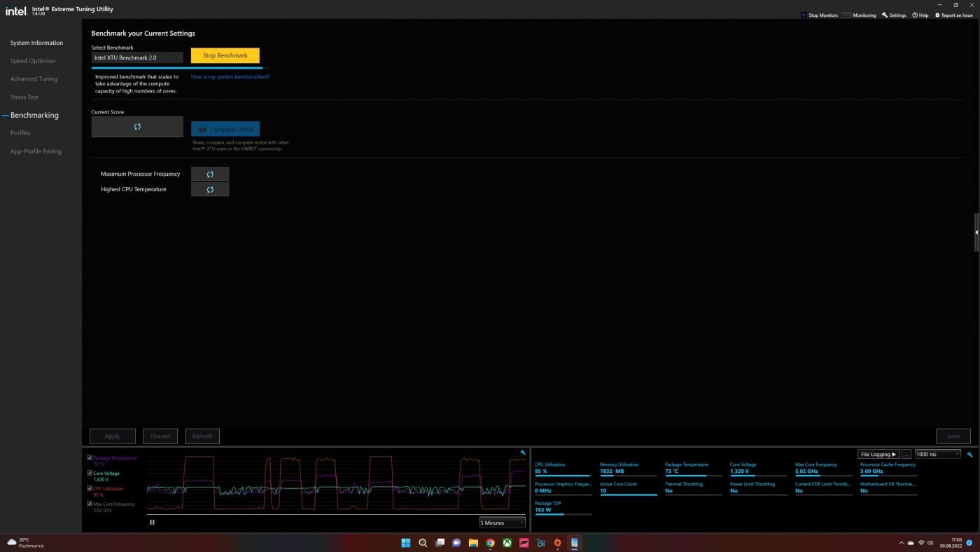Open the 1000 ms logging interval dropdown
980x552 pixels.
click(938, 454)
